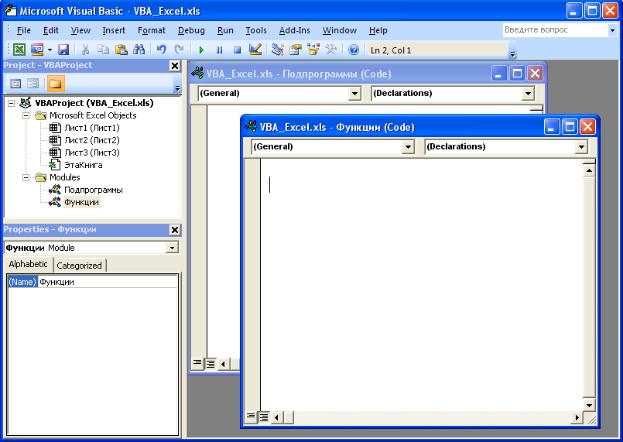Image resolution: width=623 pixels, height=442 pixels.
Task: Click the Cut scissors icon
Action: (x=85, y=50)
